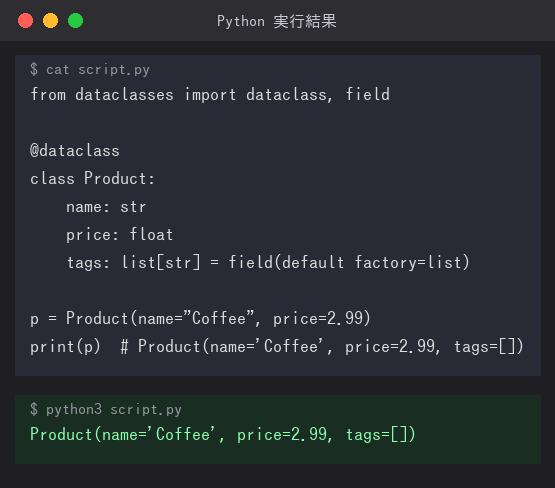Screen dimensions: 555x488
Task: Click the green maximize window button
Action: tap(75, 21)
